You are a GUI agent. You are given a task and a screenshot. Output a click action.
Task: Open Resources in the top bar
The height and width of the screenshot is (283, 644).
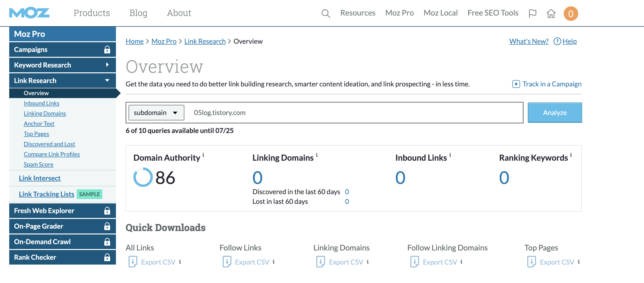click(x=358, y=13)
